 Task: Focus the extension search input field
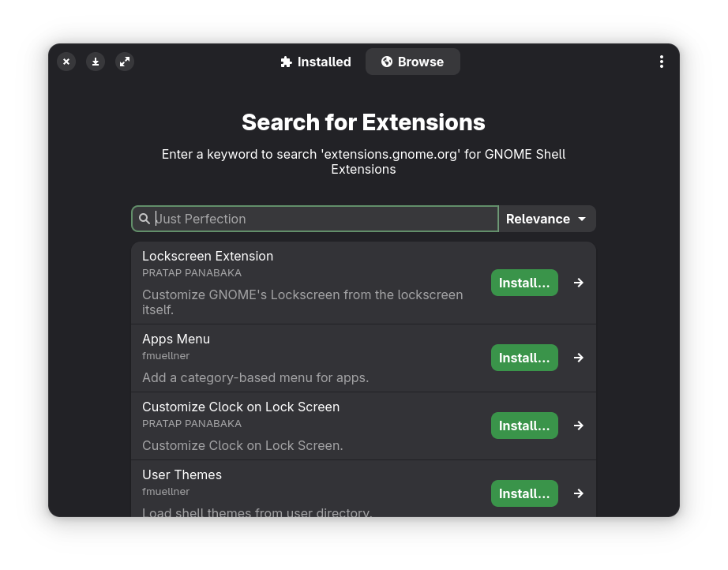[324, 219]
